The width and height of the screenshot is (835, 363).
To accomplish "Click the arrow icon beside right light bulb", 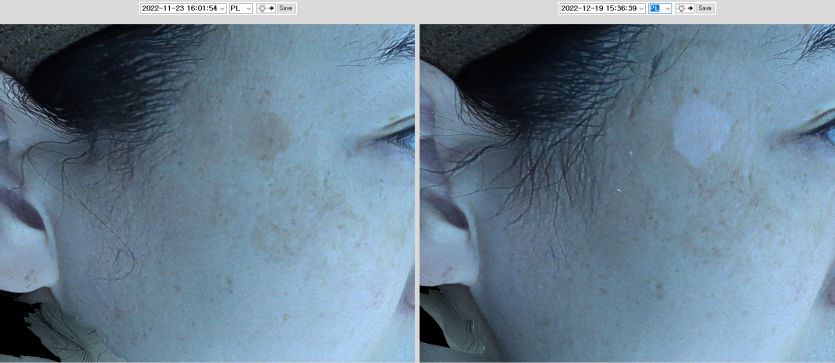I will tap(690, 9).
